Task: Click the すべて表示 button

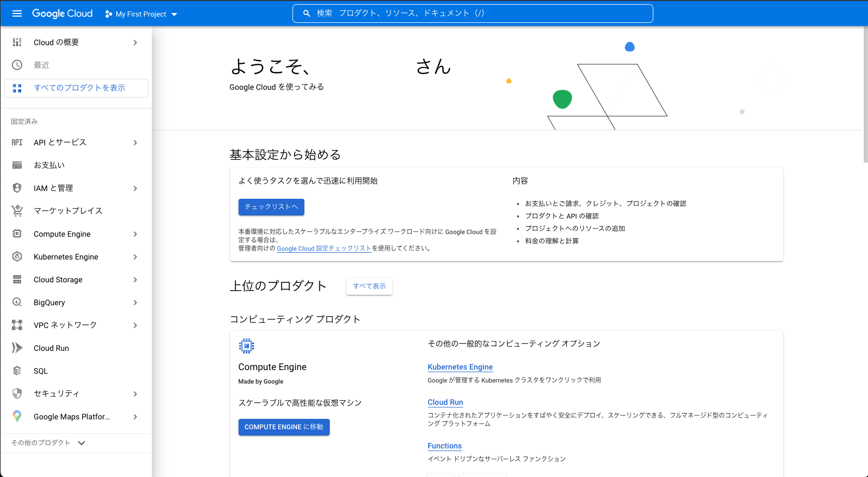Action: (369, 286)
